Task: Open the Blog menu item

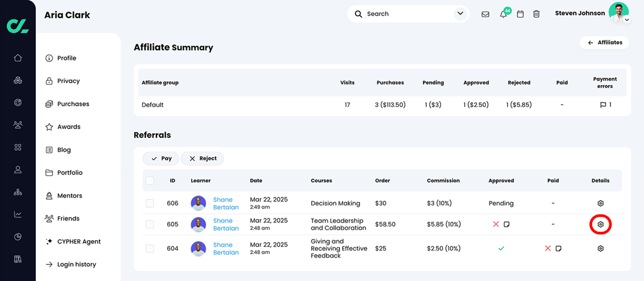Action: [x=58, y=150]
